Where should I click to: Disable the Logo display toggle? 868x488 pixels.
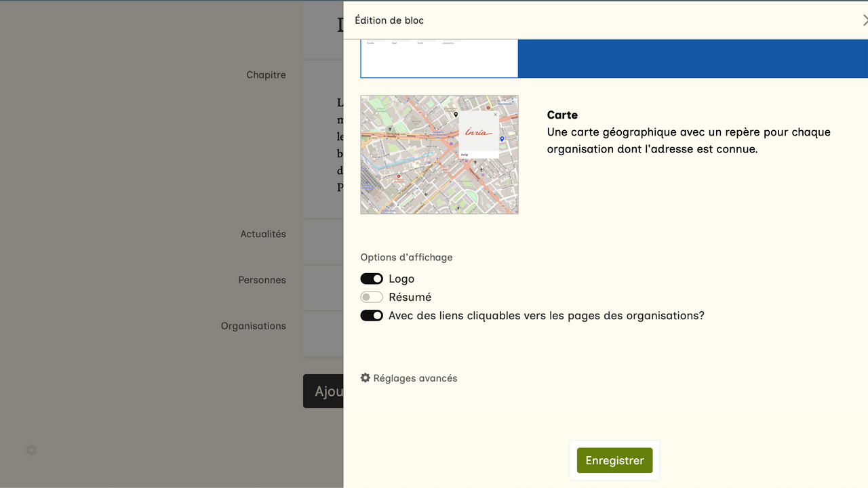coord(372,279)
